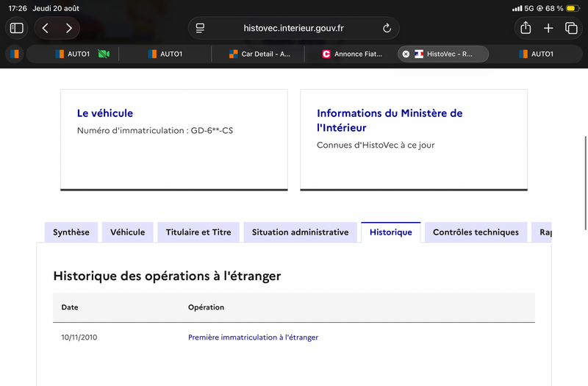
Task: Click the Le véhicule card title
Action: [x=105, y=113]
